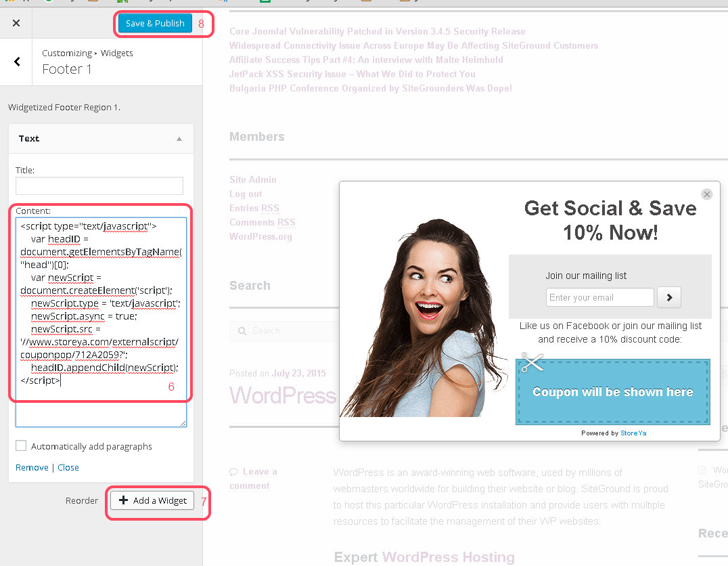This screenshot has width=728, height=566.
Task: Click Add a Widget button
Action: [152, 500]
